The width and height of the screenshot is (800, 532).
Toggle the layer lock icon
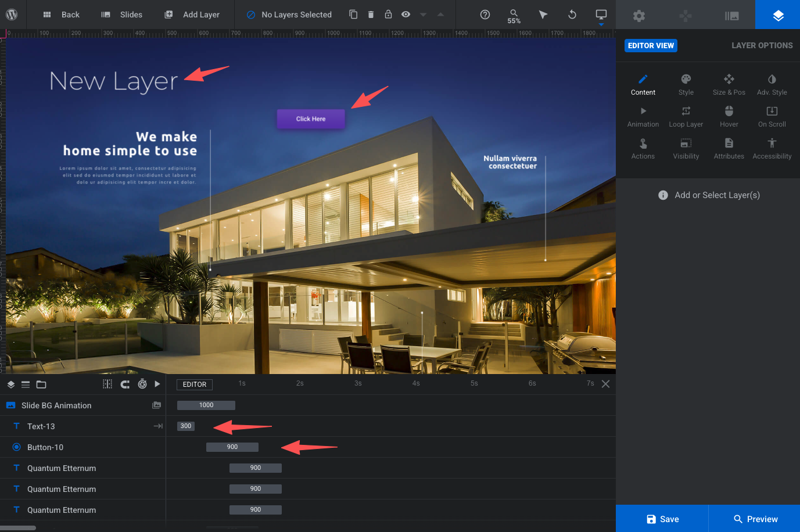tap(388, 15)
